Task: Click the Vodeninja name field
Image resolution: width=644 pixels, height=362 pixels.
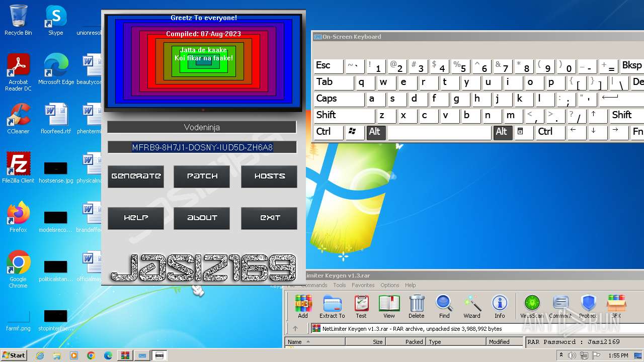Action: [x=202, y=127]
